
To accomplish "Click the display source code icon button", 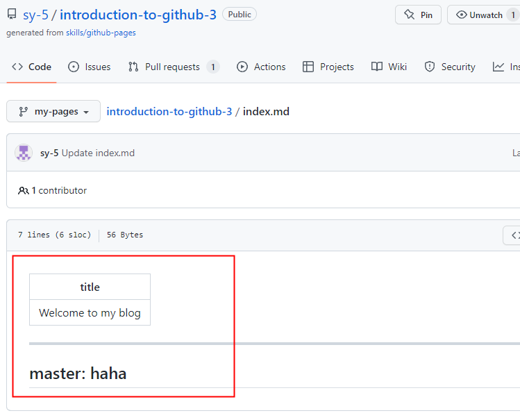I will (x=514, y=235).
